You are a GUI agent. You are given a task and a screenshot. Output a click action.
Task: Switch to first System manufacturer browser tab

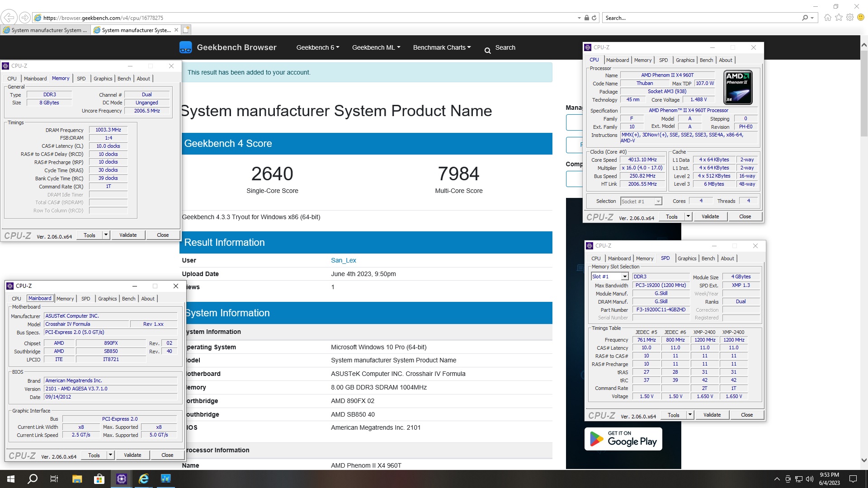(x=45, y=30)
